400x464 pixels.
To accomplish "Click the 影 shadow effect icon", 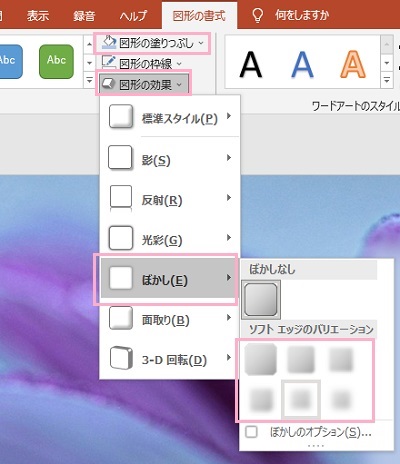I will coord(121,157).
